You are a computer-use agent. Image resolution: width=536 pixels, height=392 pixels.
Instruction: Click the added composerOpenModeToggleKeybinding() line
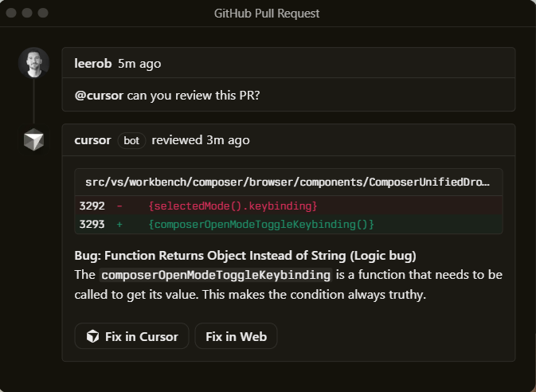pos(260,225)
